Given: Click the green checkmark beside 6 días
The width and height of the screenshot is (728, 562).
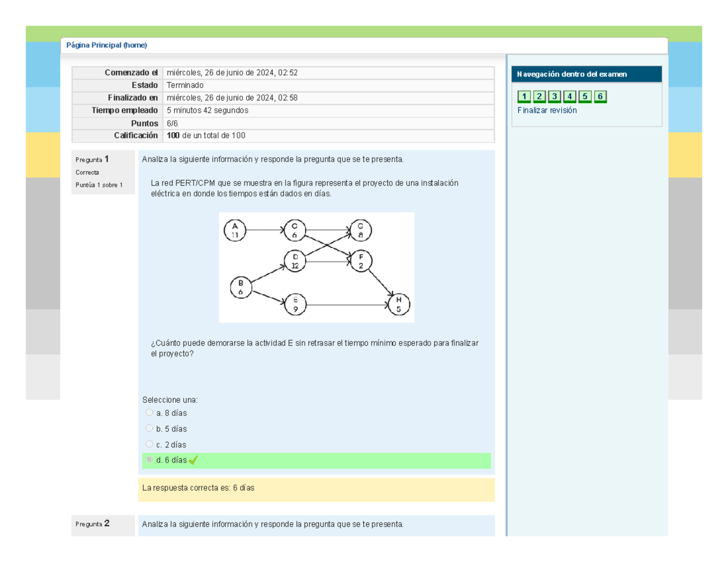Looking at the screenshot, I should pos(194,461).
